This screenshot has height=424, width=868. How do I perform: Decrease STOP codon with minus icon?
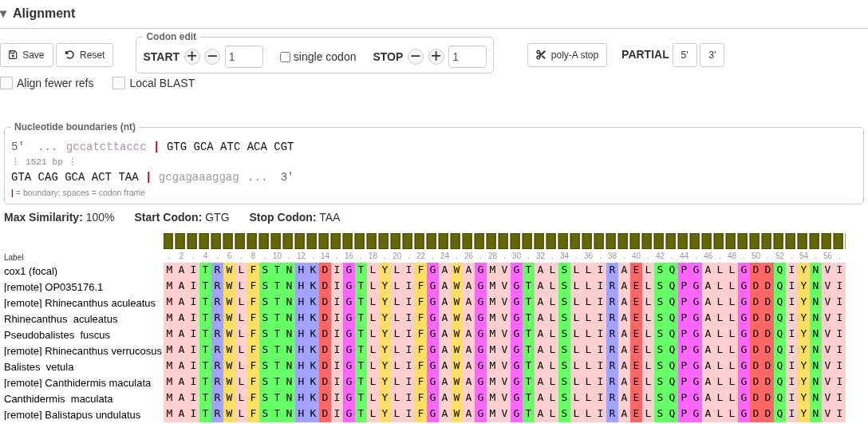[416, 57]
